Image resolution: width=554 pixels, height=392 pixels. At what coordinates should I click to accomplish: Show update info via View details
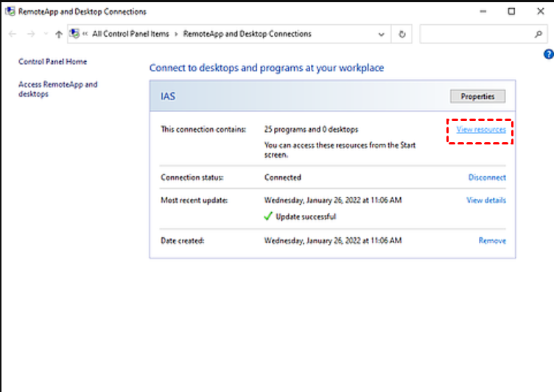(486, 200)
